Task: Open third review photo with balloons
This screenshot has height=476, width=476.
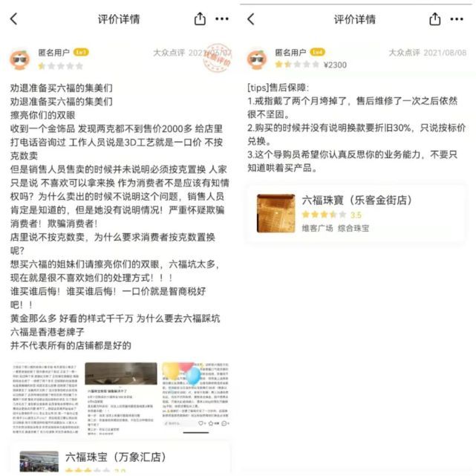Action: coord(195,399)
